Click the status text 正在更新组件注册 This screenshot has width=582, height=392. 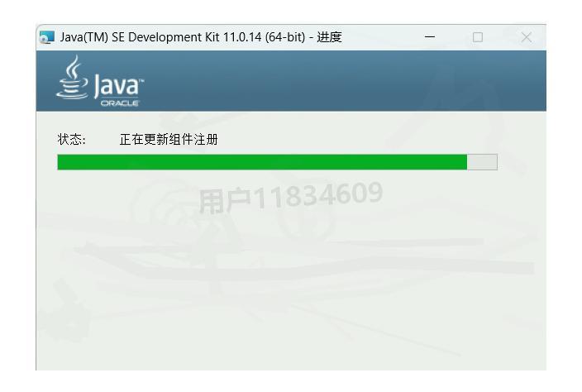(x=169, y=140)
